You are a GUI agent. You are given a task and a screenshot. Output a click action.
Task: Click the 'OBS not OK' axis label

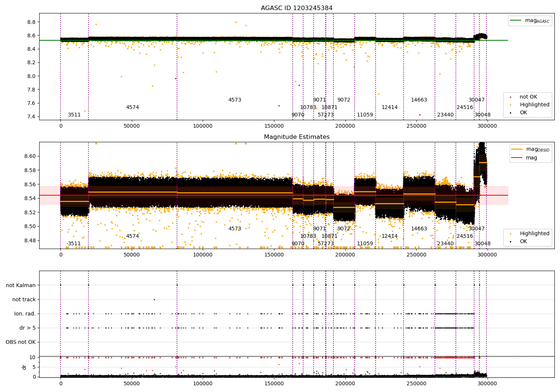(21, 342)
